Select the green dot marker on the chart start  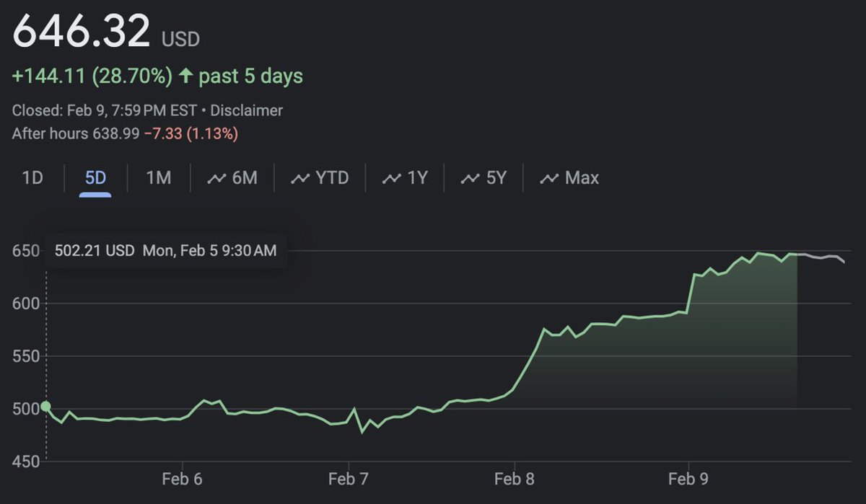click(x=46, y=407)
